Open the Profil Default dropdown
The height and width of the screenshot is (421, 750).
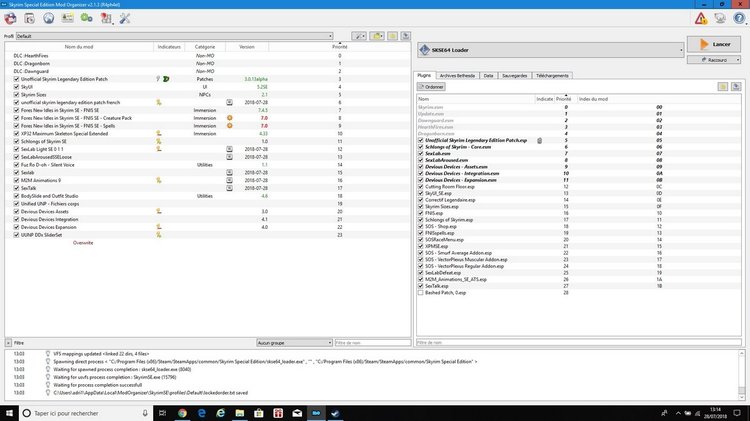coord(175,36)
